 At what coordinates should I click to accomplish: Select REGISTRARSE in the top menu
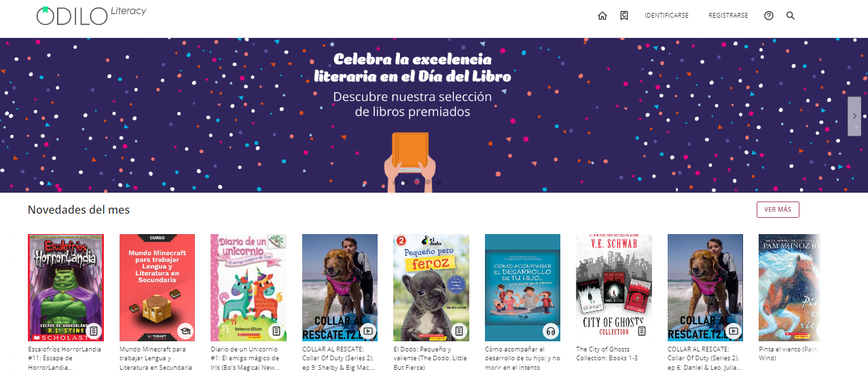click(728, 16)
